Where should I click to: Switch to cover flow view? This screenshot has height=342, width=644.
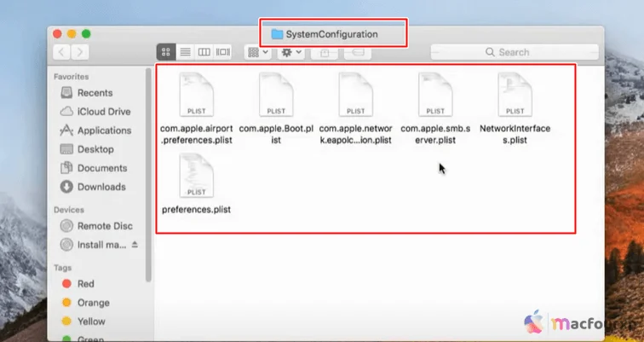tap(223, 52)
